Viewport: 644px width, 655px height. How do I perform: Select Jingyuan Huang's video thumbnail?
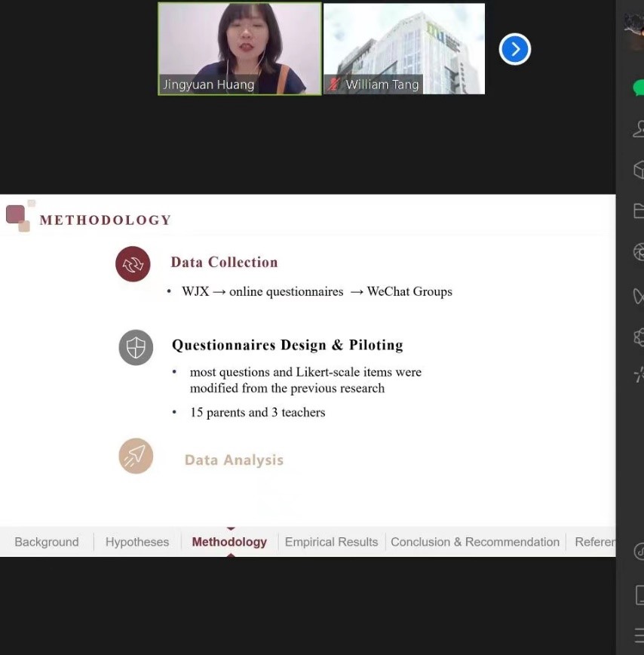coord(240,48)
